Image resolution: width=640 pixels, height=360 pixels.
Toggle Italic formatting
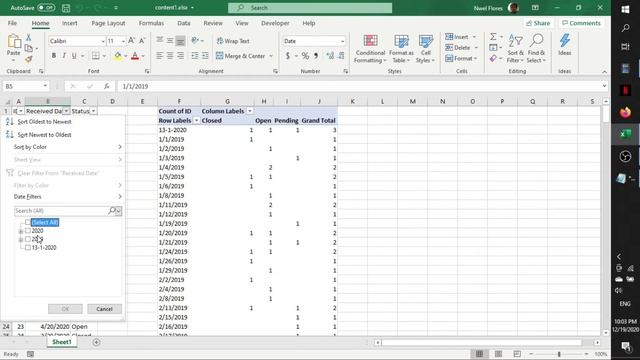tap(64, 56)
